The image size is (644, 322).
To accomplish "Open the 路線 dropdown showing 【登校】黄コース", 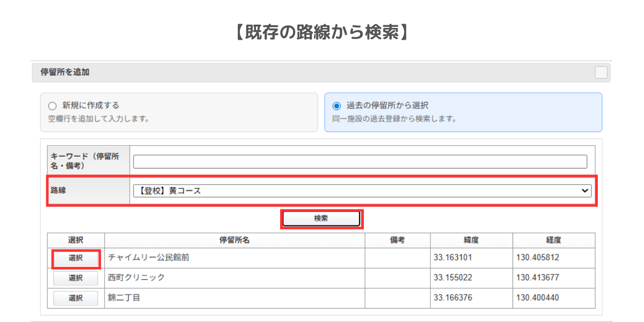I will click(362, 191).
